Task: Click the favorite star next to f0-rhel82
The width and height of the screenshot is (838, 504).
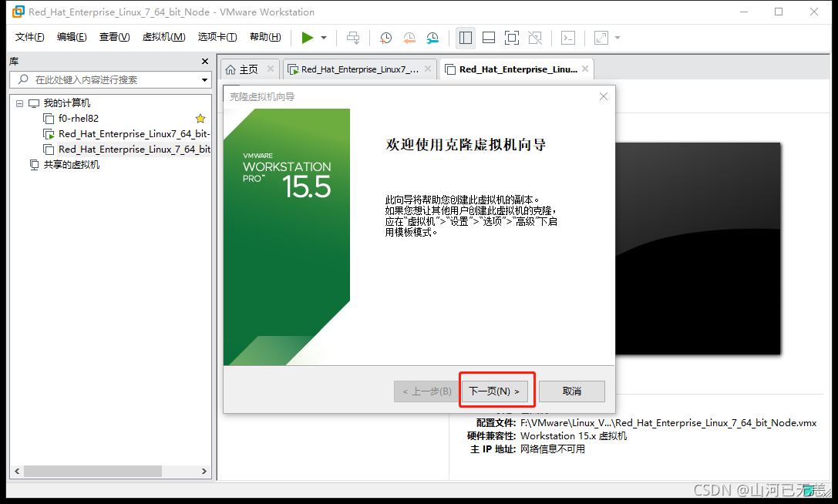Action: tap(200, 119)
